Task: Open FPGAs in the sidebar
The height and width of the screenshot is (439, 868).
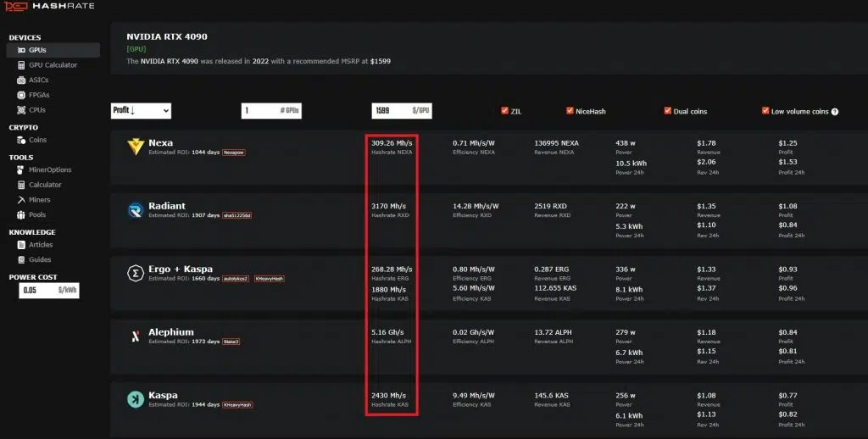Action: click(x=39, y=95)
